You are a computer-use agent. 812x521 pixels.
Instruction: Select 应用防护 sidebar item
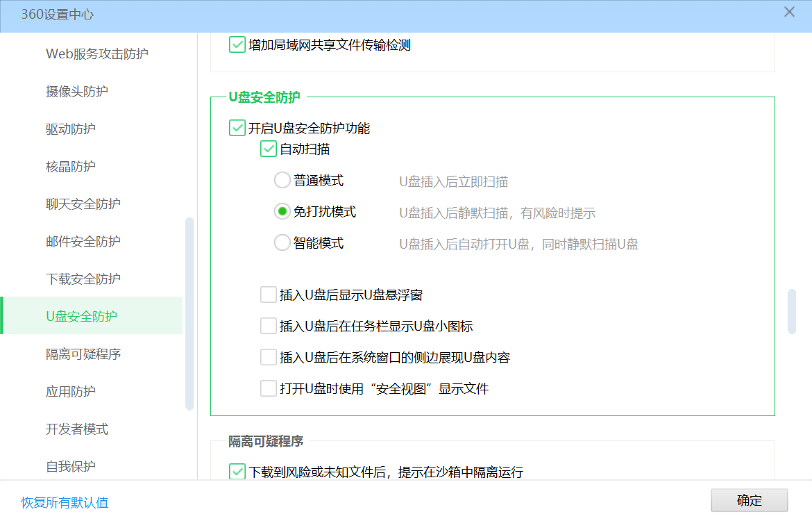click(70, 391)
